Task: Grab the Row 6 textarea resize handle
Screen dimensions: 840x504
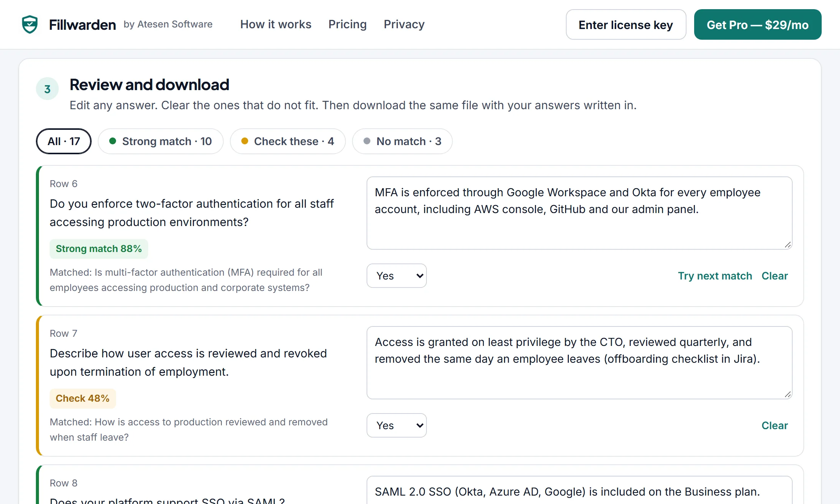Action: tap(788, 245)
